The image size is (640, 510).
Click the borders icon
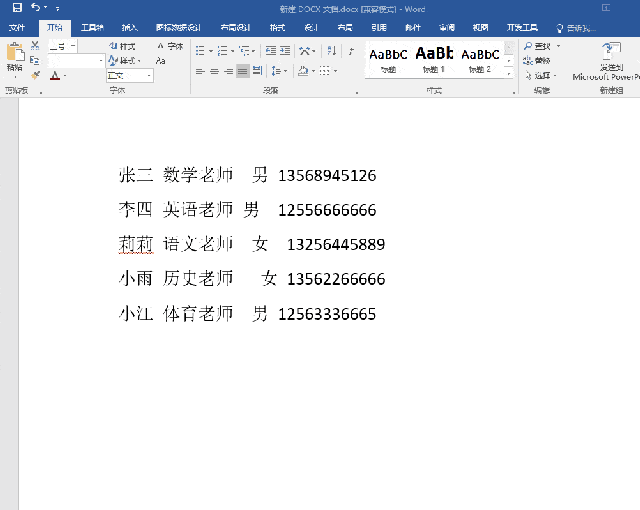tap(324, 71)
